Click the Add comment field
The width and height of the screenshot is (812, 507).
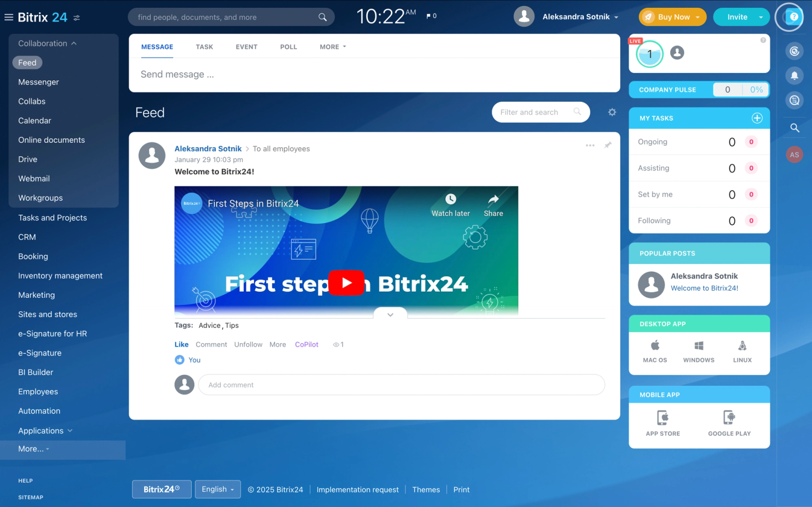[401, 385]
